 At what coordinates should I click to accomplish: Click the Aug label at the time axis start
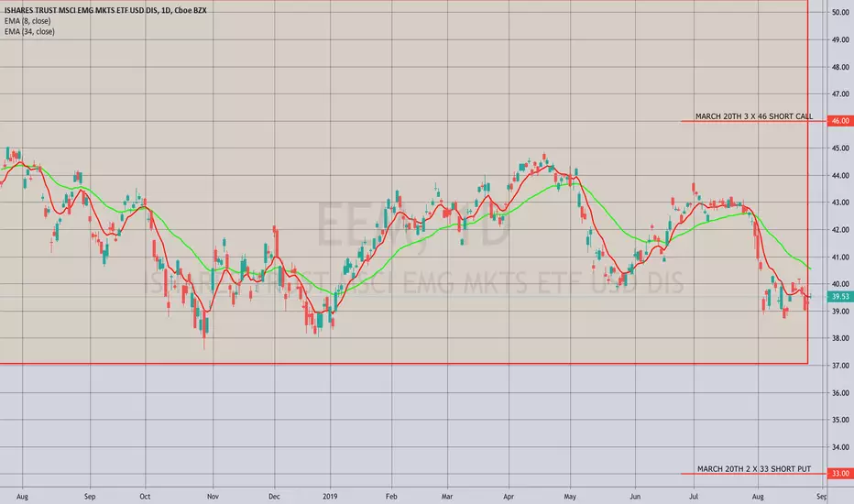pos(22,497)
